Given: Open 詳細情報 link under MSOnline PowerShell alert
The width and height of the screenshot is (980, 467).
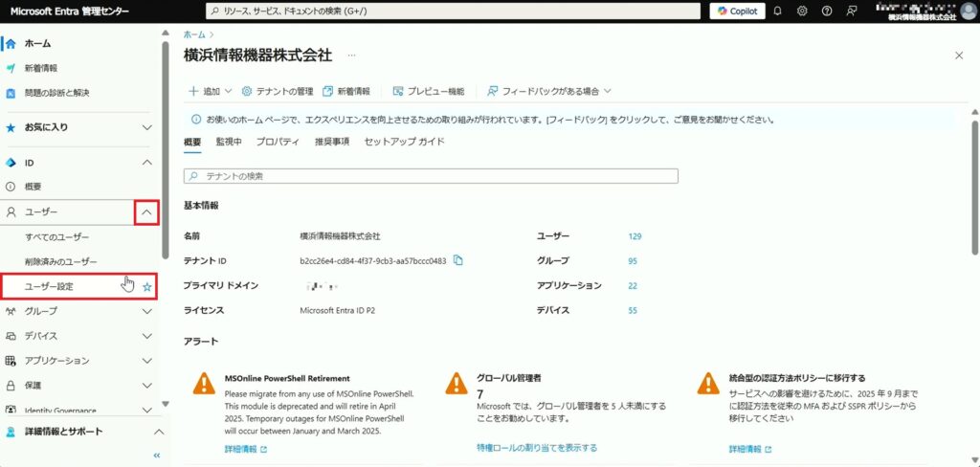Looking at the screenshot, I should (245, 450).
